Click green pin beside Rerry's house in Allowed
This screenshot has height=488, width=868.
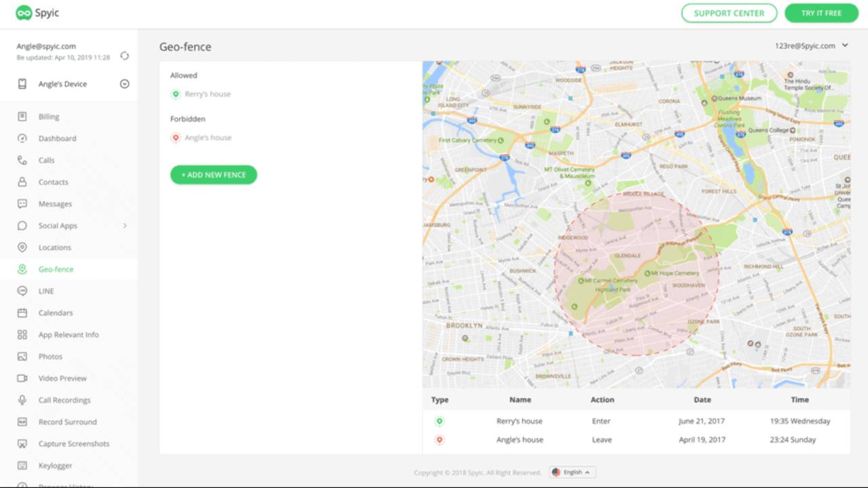176,94
